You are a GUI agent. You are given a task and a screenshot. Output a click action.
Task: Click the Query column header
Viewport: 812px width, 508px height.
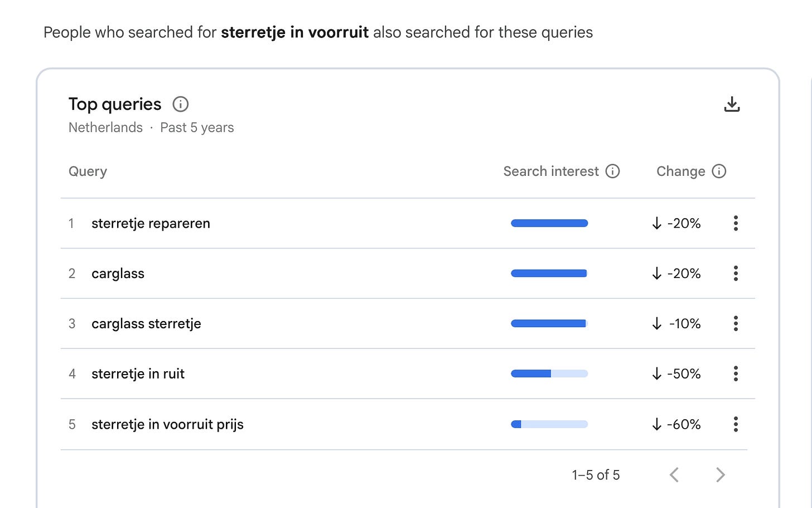[88, 171]
